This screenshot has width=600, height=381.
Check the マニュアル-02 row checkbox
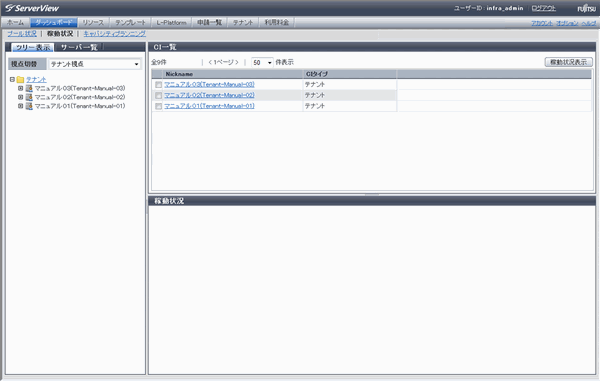(x=158, y=96)
